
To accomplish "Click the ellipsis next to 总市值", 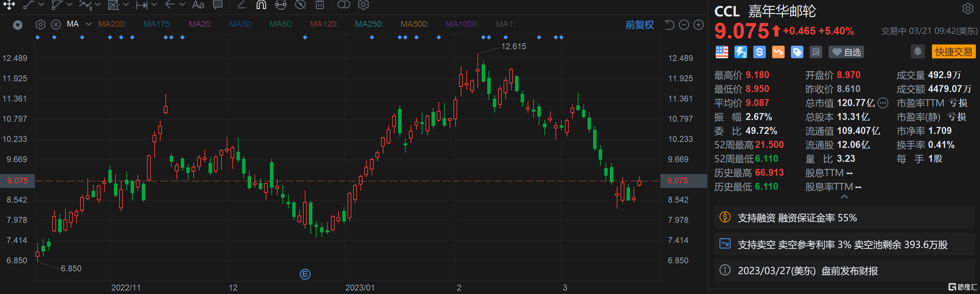I will click(x=882, y=103).
